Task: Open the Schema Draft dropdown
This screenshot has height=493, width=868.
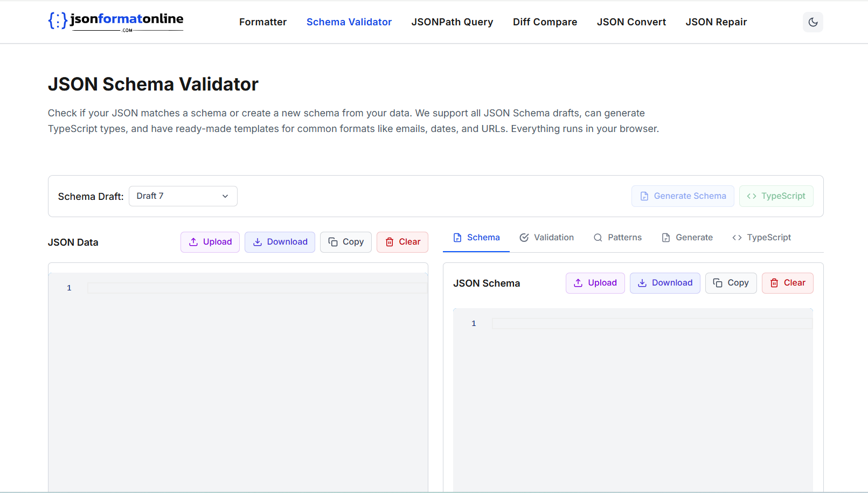Action: tap(183, 196)
